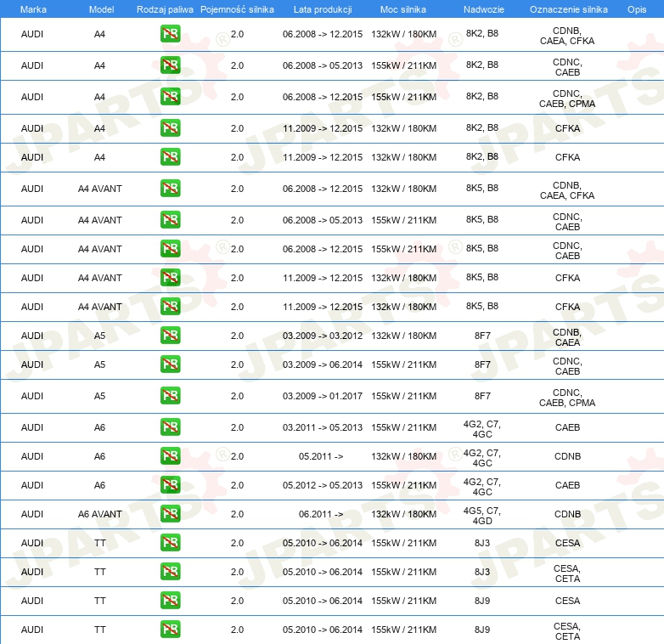Click fuel icon for A6 05.2011 row
This screenshot has width=664, height=644.
[x=170, y=456]
